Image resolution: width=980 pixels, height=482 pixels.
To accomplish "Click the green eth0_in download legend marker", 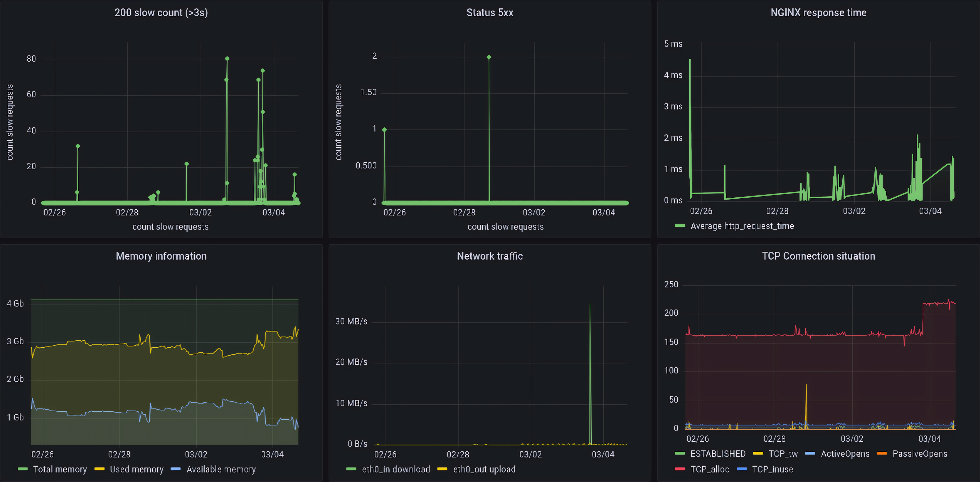I will click(352, 469).
